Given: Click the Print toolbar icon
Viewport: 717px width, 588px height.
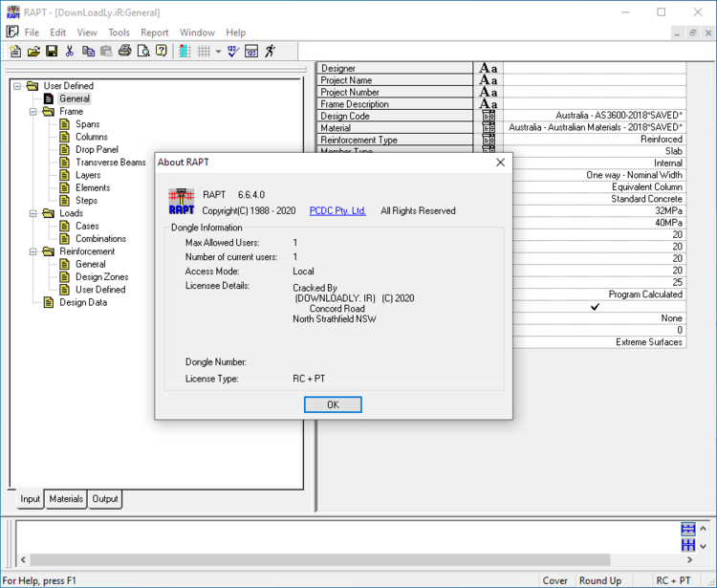Looking at the screenshot, I should point(125,51).
